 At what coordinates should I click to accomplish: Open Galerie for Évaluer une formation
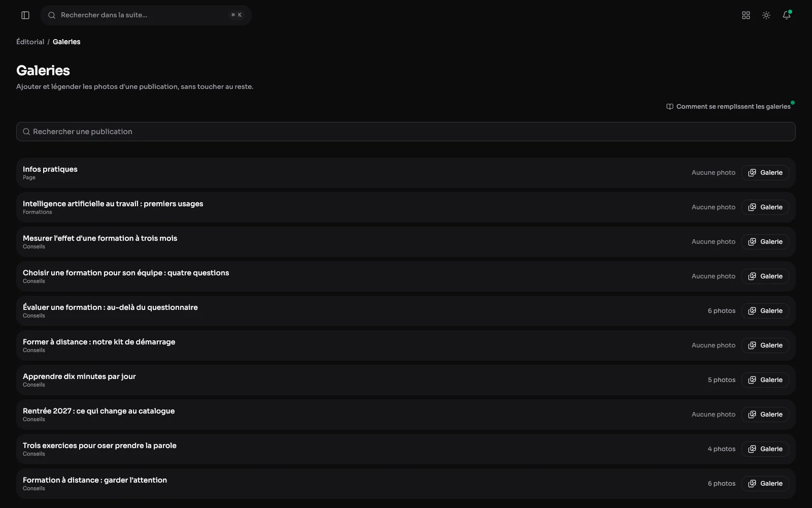tap(765, 311)
